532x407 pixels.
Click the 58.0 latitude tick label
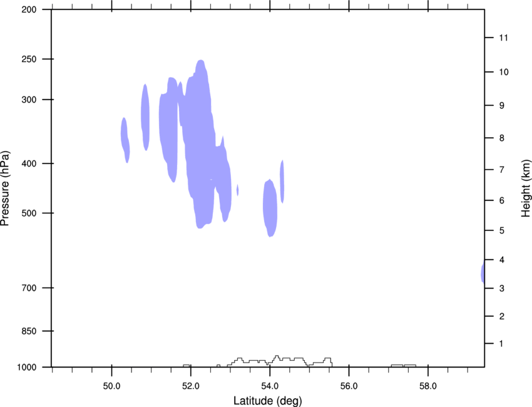428,386
